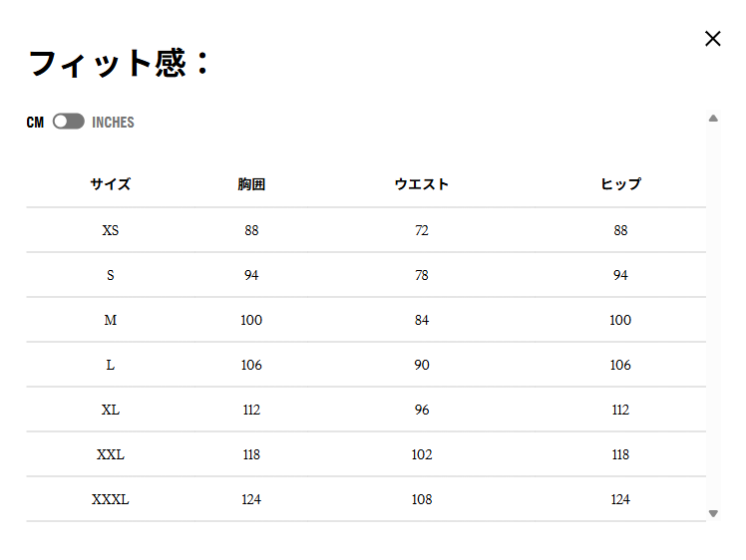
Task: Select the XXXL size row label
Action: [x=110, y=499]
